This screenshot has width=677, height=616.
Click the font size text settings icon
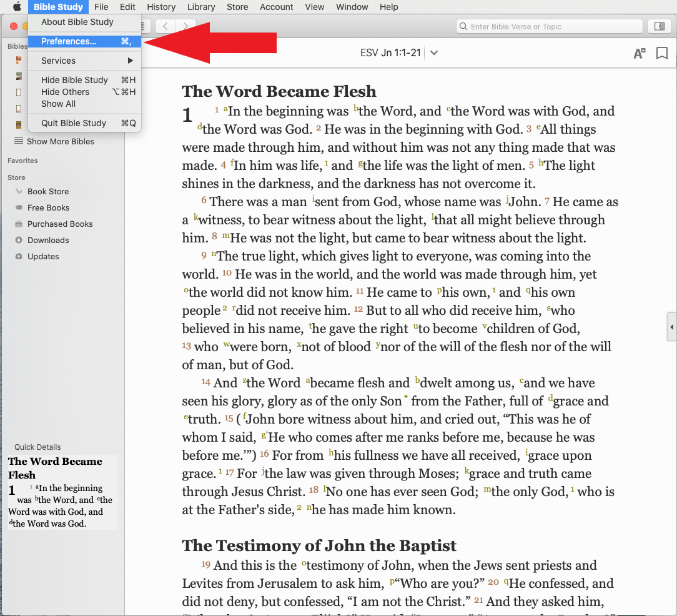click(639, 54)
